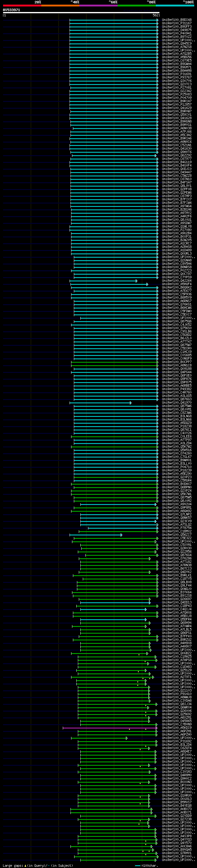Click the short cyan alignment bar of Q41970
197x868 pixels.
100,403
